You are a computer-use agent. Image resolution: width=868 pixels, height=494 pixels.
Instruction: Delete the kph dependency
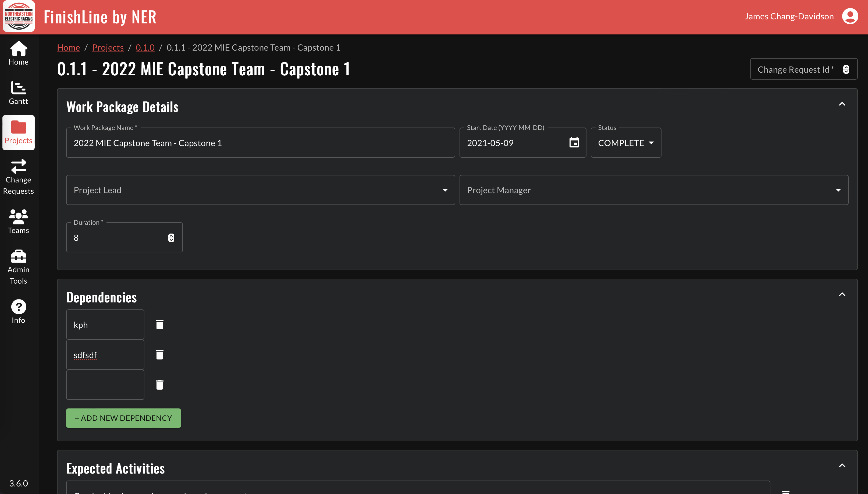(159, 325)
